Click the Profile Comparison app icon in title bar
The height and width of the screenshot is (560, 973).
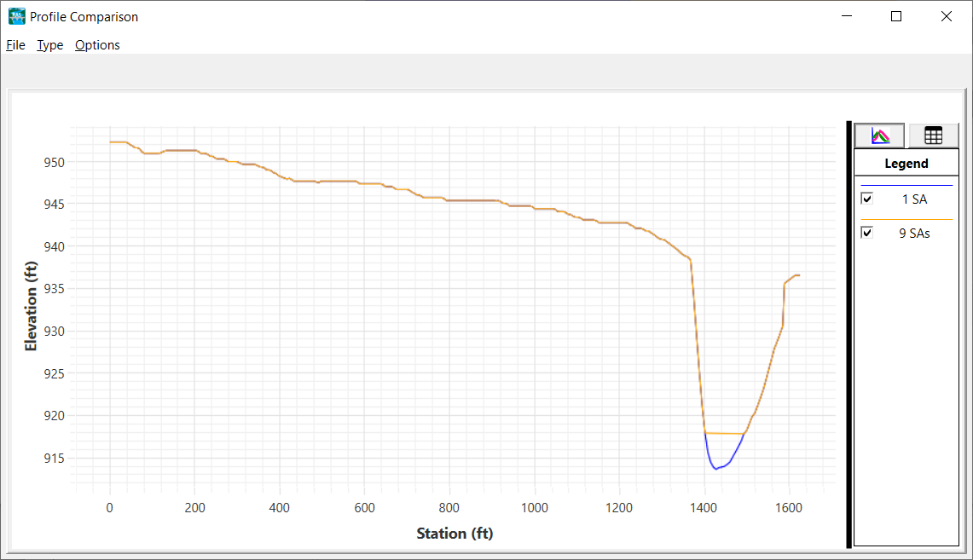coord(16,16)
